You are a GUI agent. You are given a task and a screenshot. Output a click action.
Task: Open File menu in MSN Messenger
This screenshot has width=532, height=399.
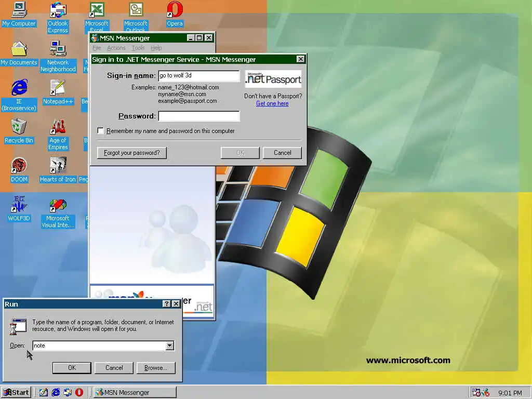pos(97,48)
